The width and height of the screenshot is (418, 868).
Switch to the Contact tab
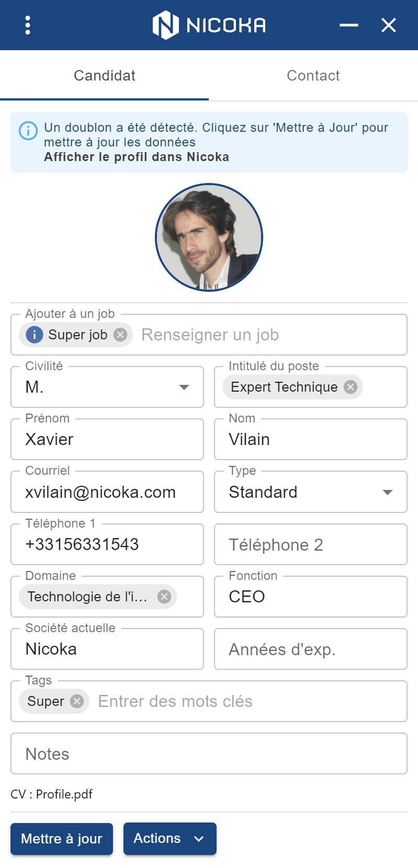click(313, 76)
